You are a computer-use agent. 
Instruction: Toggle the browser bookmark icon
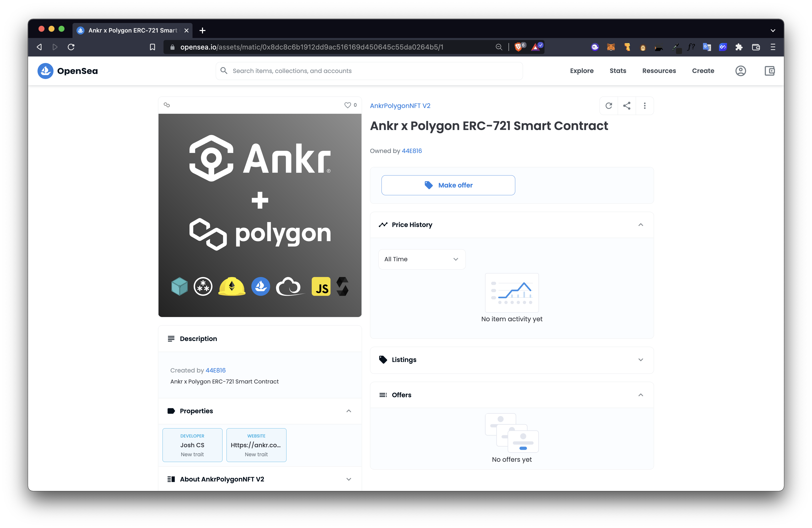(152, 47)
